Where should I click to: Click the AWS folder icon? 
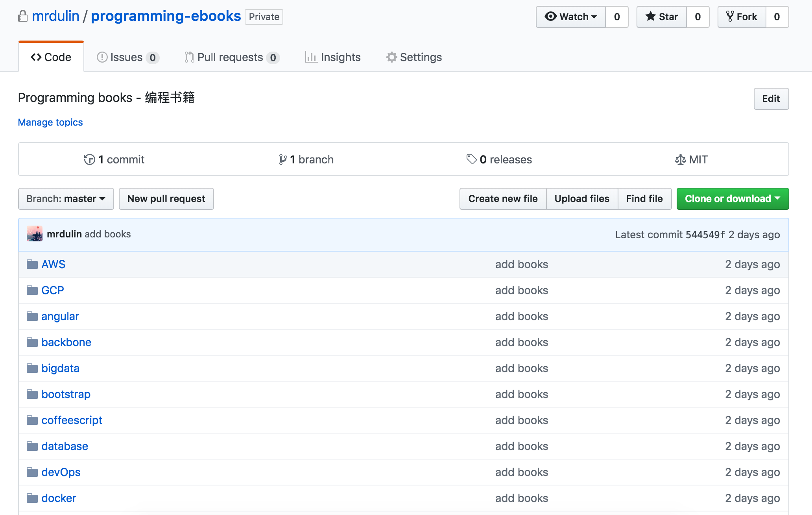[x=32, y=264]
